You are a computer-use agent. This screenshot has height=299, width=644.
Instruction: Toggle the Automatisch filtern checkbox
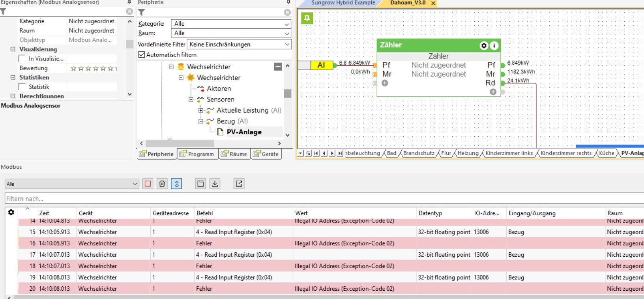[x=142, y=55]
